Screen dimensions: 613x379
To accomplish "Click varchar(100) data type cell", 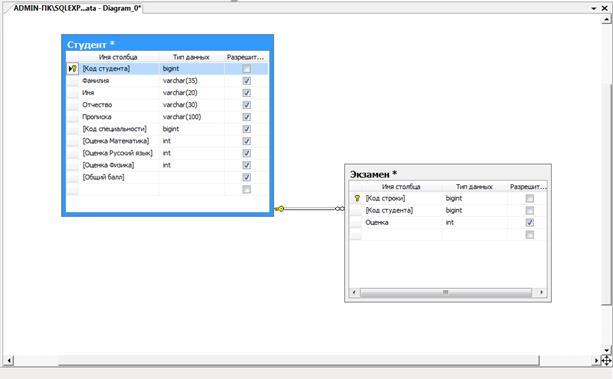I will 192,117.
